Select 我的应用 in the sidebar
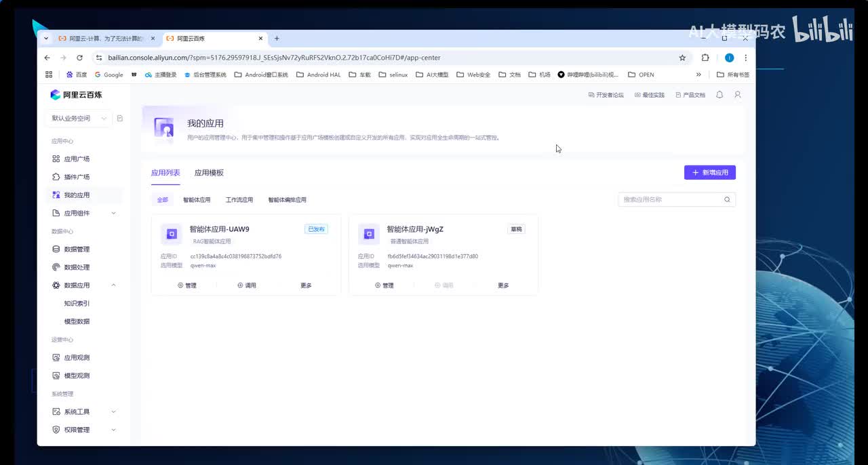The image size is (868, 465). click(77, 195)
